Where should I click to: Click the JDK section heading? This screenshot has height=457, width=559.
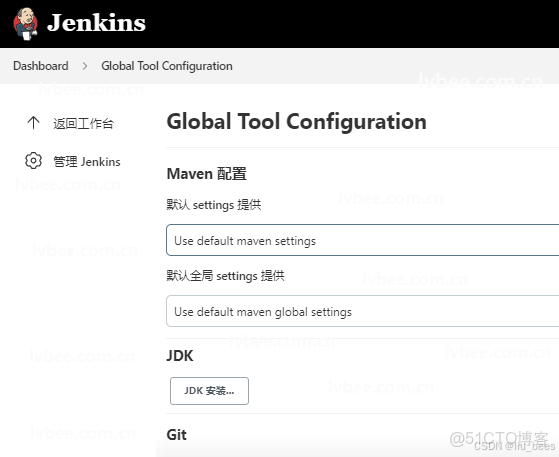pyautogui.click(x=180, y=356)
